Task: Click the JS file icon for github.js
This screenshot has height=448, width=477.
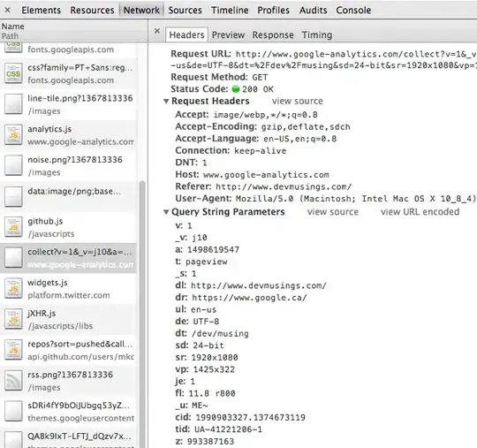Action: 13,227
